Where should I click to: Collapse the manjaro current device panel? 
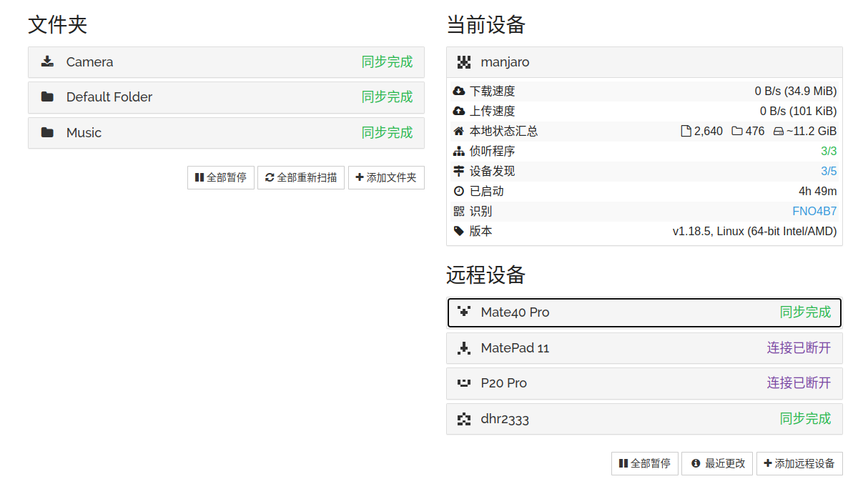(x=643, y=62)
